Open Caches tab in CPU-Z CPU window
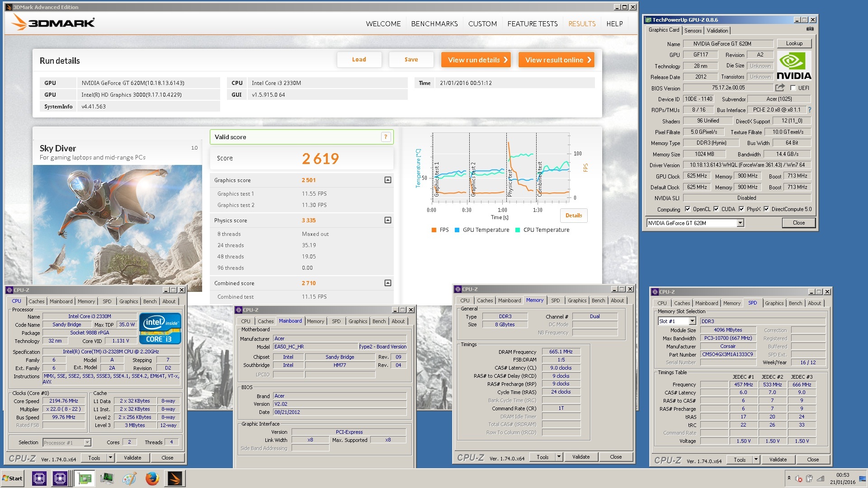Viewport: 868px width, 488px height. tap(37, 301)
